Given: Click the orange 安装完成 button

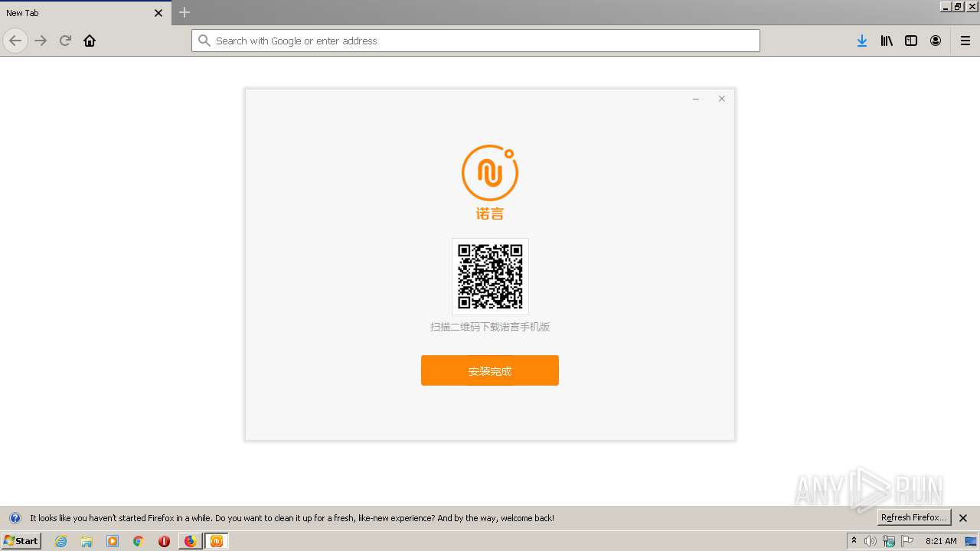Looking at the screenshot, I should pos(490,370).
